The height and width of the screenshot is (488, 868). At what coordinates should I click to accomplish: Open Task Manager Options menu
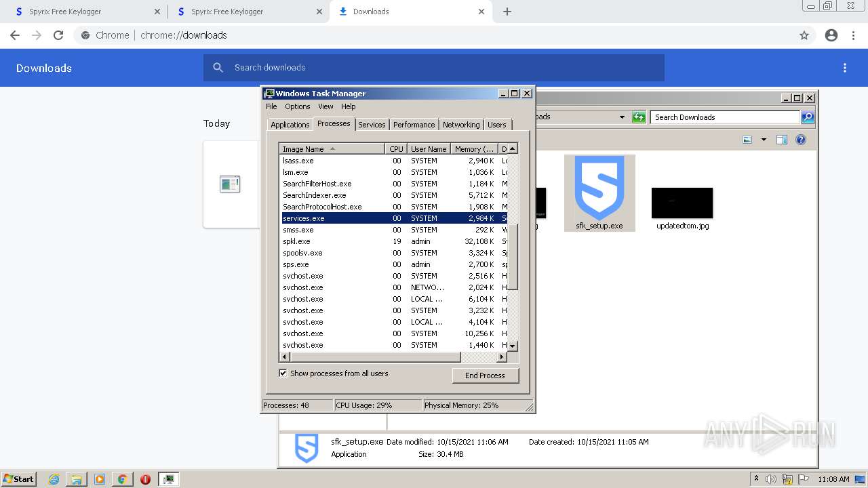click(x=297, y=106)
